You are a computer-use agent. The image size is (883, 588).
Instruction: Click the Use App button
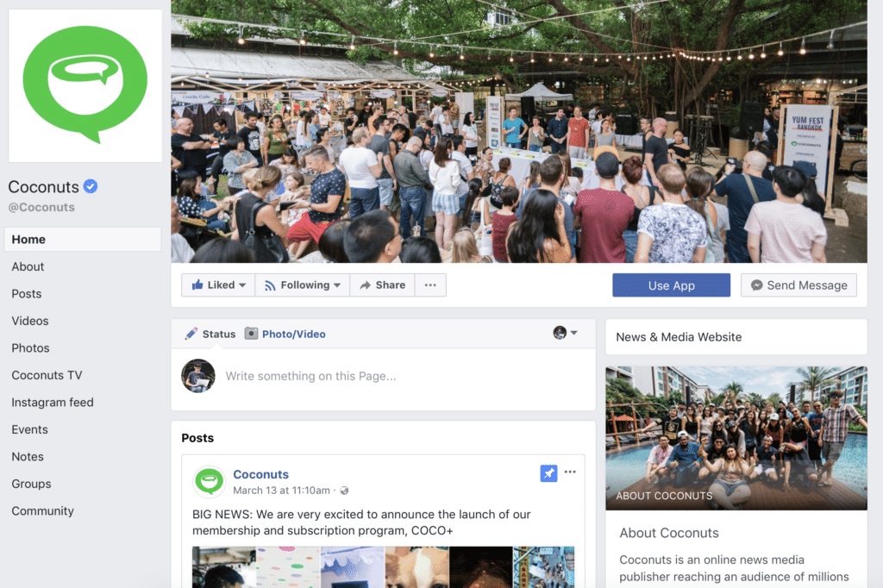(x=671, y=285)
